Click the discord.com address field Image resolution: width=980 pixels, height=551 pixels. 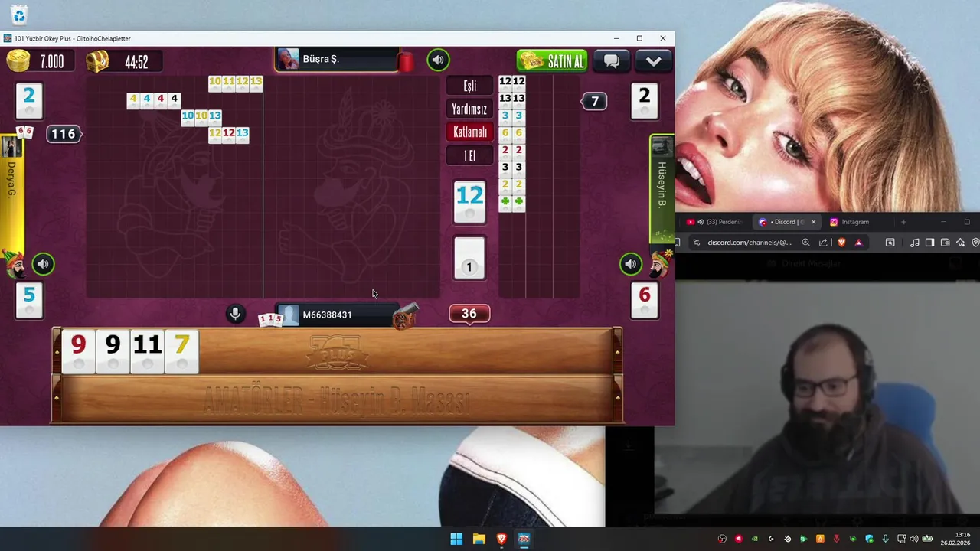750,243
